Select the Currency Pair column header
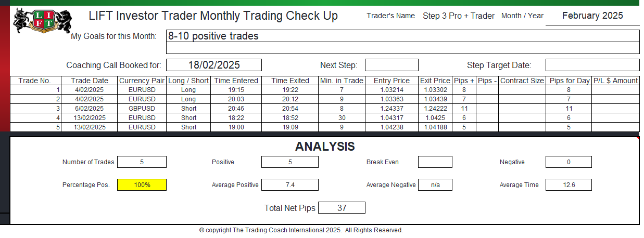This screenshot has width=644, height=238. 142,81
